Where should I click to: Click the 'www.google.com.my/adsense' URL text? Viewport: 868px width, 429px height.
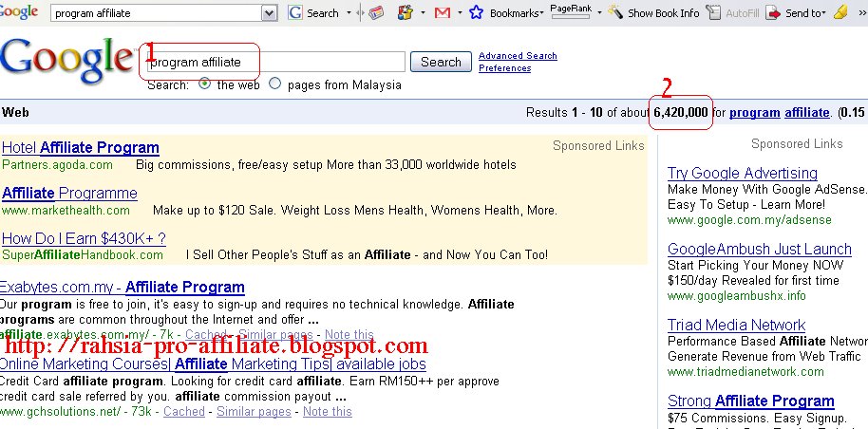coord(749,220)
